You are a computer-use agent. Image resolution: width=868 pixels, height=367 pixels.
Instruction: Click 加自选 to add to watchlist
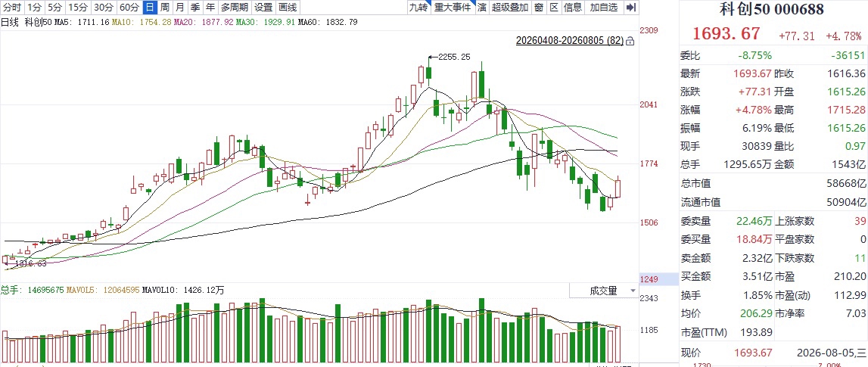[603, 8]
